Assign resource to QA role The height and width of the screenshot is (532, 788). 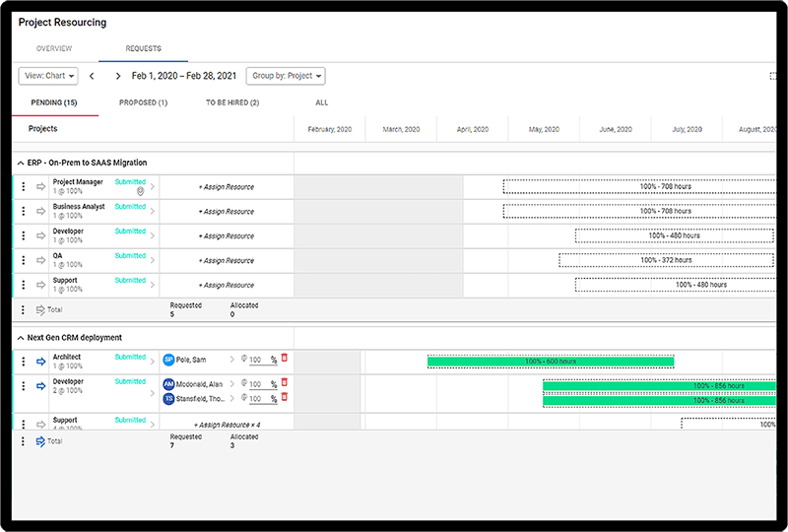click(x=227, y=260)
